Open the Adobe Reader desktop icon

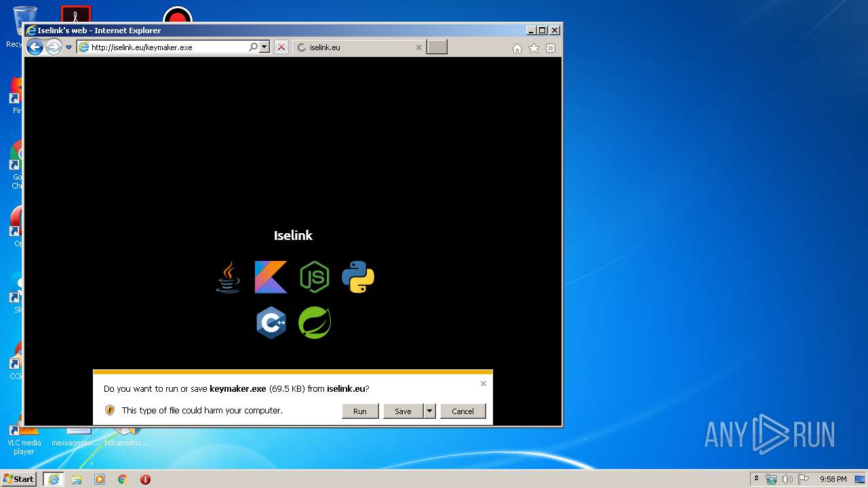(x=76, y=14)
